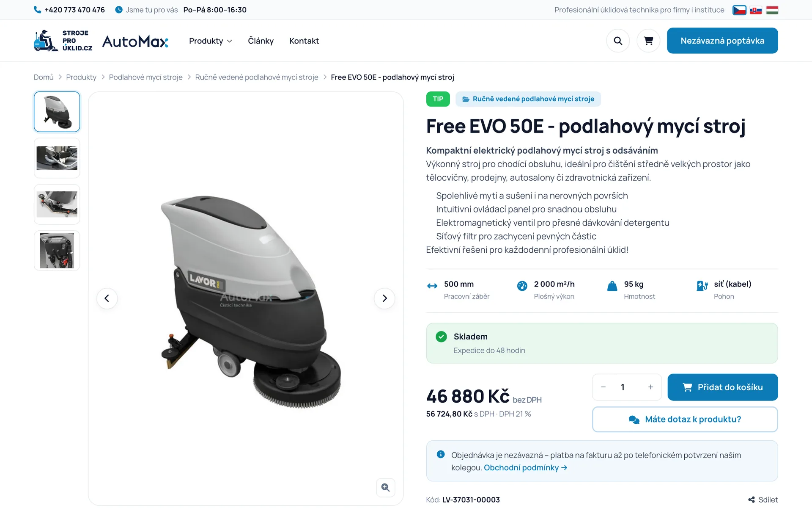Click Máte dotaz k produktu button
Screen dimensions: 812x508
685,420
